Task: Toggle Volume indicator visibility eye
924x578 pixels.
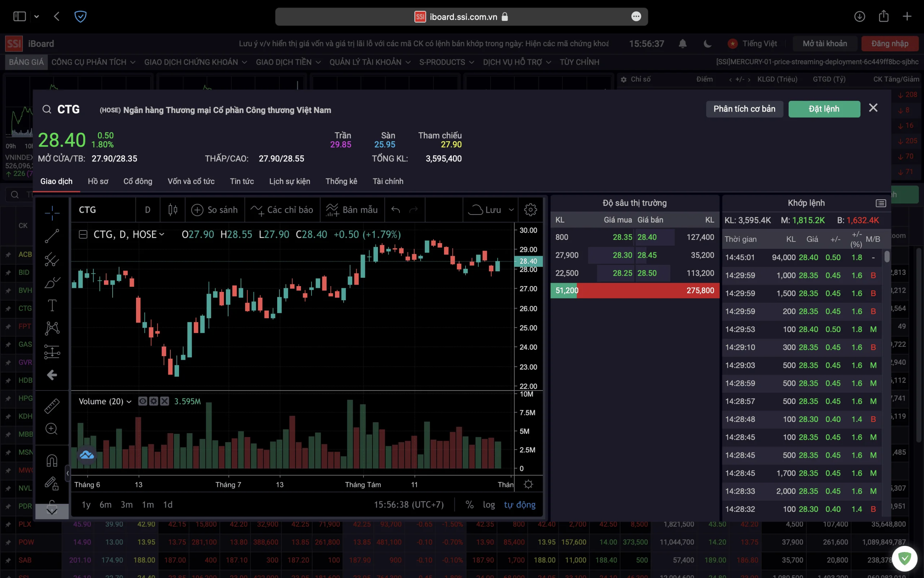Action: [143, 401]
